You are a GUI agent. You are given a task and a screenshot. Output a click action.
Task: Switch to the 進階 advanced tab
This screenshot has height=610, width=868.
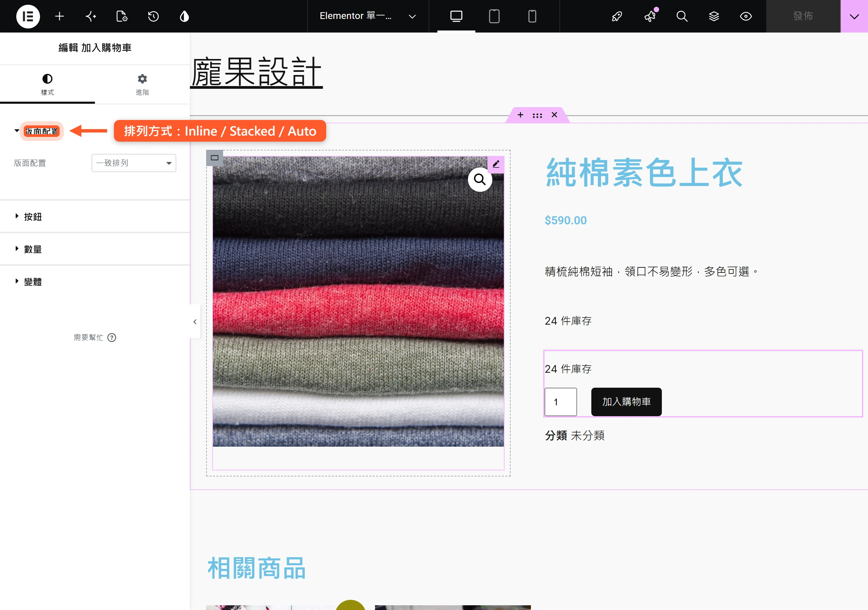click(x=142, y=84)
